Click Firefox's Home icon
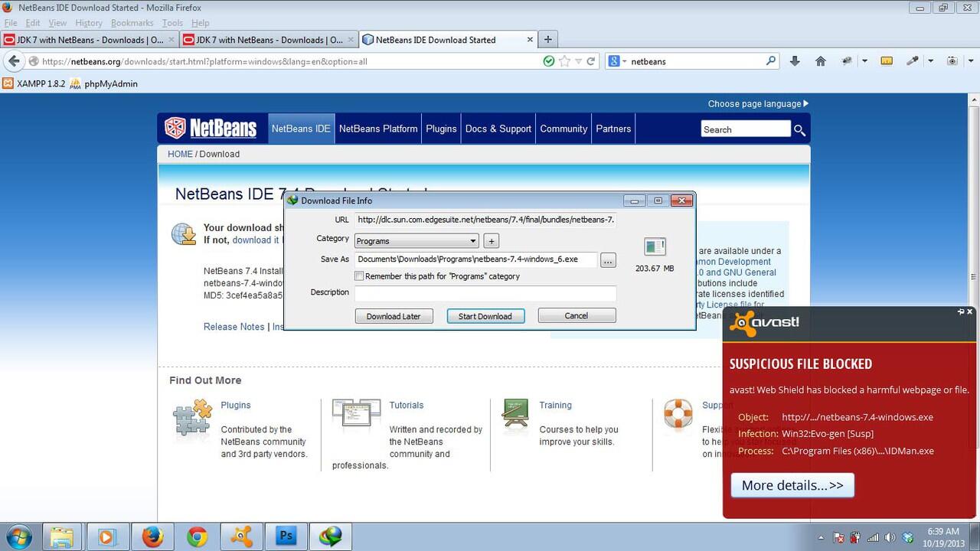This screenshot has width=980, height=551. (821, 61)
